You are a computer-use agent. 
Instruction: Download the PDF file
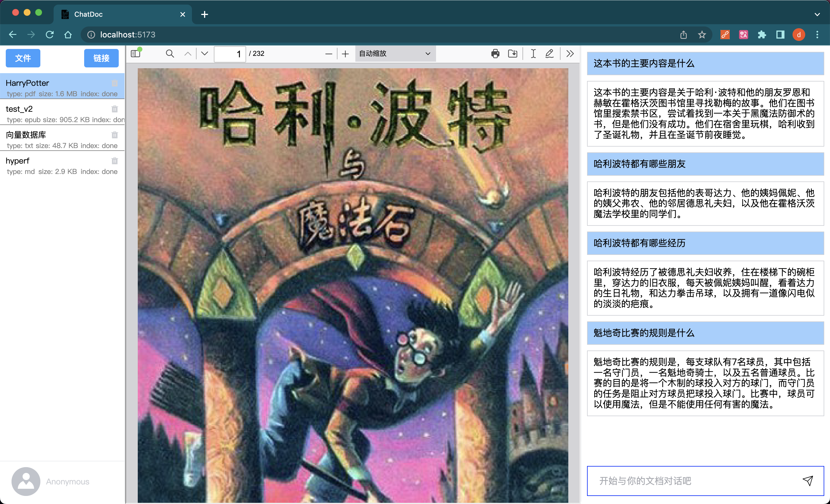tap(513, 54)
